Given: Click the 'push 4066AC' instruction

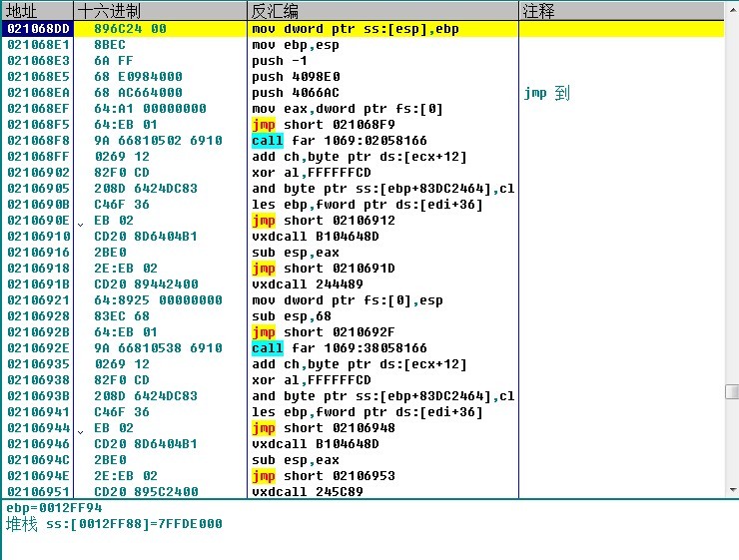Looking at the screenshot, I should coord(296,93).
